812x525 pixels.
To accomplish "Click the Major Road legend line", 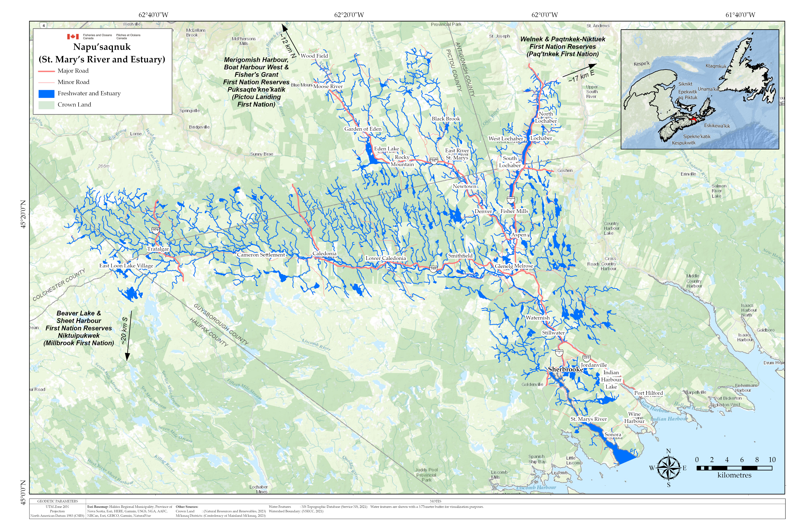I will (x=46, y=71).
